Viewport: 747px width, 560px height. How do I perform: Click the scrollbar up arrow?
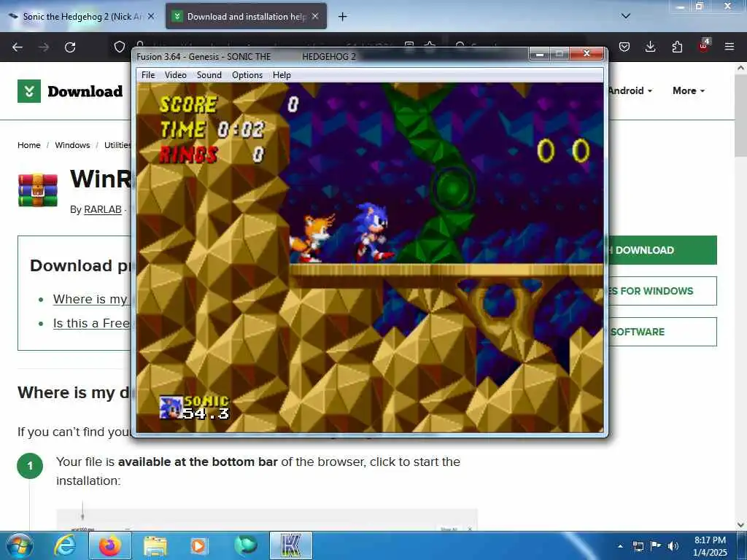tap(741, 68)
